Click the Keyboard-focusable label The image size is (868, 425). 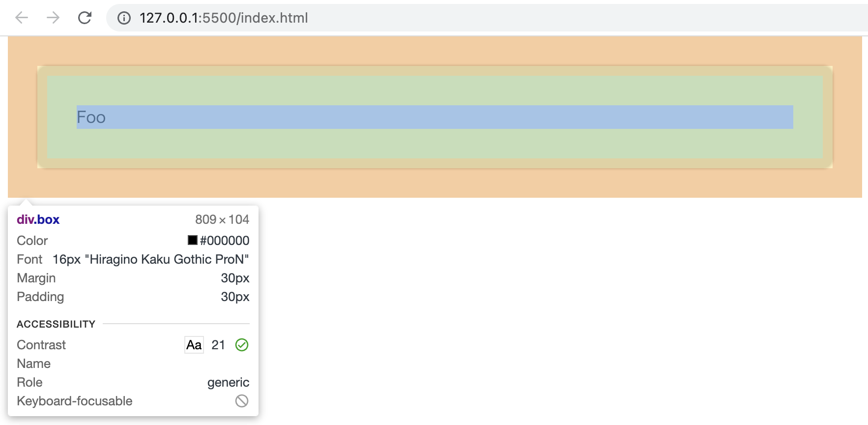pos(75,401)
